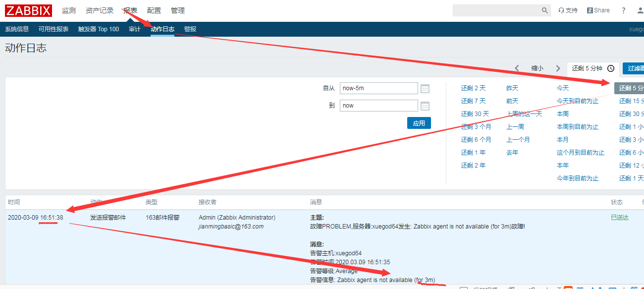Select 本周到目前为止 time range
Viewport: 644px width, 289px height.
click(578, 127)
